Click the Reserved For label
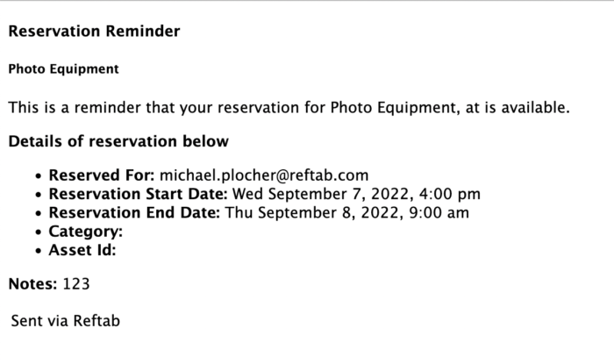The width and height of the screenshot is (614, 364). point(102,175)
